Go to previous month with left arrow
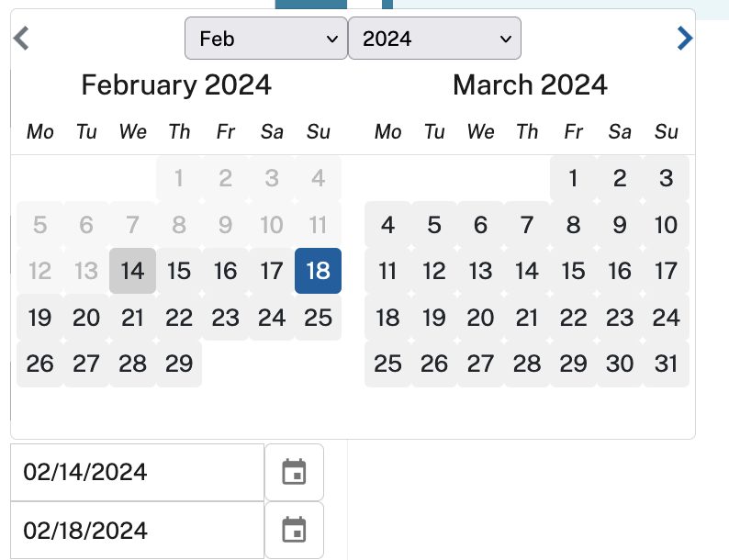Screen dimensions: 729x560 pos(21,39)
